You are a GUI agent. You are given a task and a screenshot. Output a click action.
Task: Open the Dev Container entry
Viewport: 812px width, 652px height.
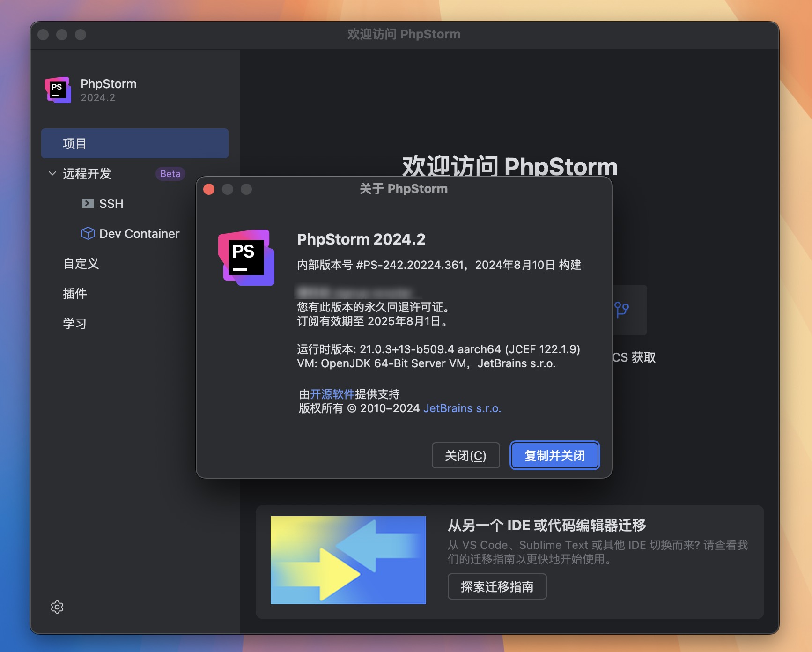click(139, 234)
